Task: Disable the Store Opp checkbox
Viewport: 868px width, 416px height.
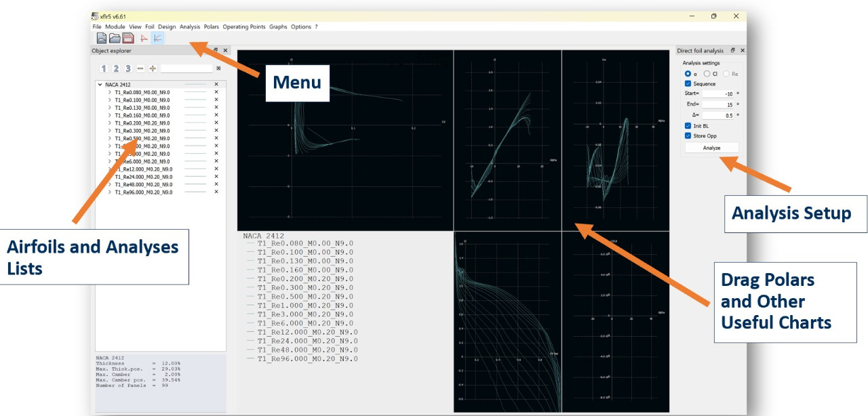Action: pos(688,136)
